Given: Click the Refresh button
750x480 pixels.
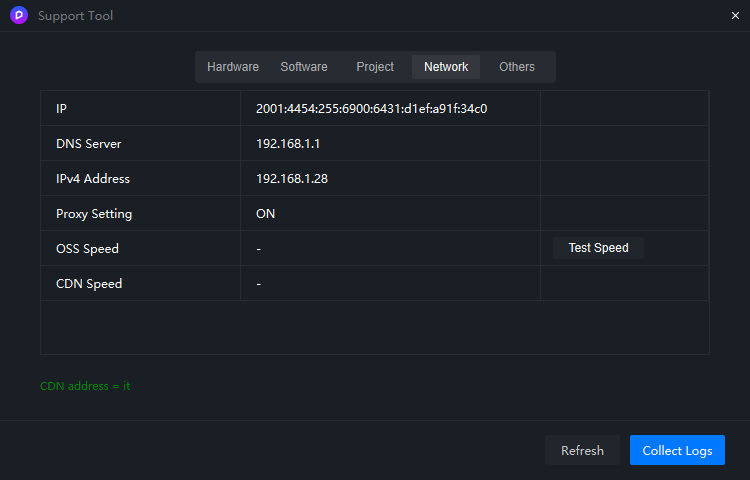Looking at the screenshot, I should (x=582, y=450).
